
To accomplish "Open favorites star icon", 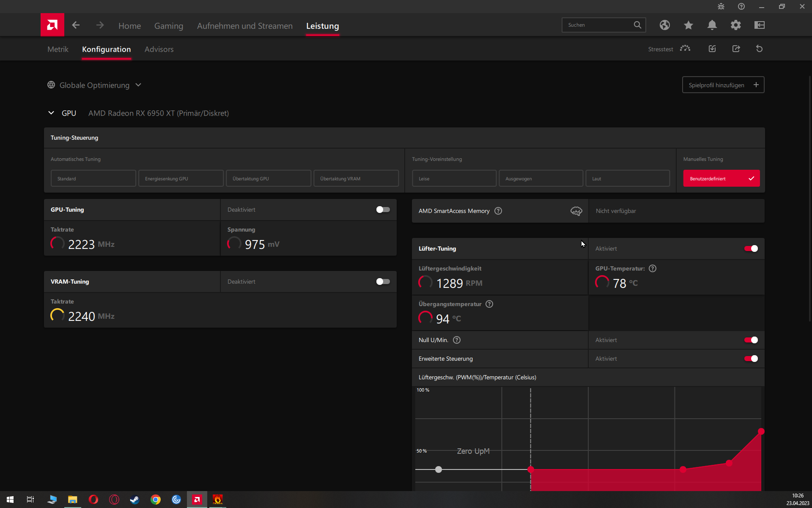I will click(688, 25).
